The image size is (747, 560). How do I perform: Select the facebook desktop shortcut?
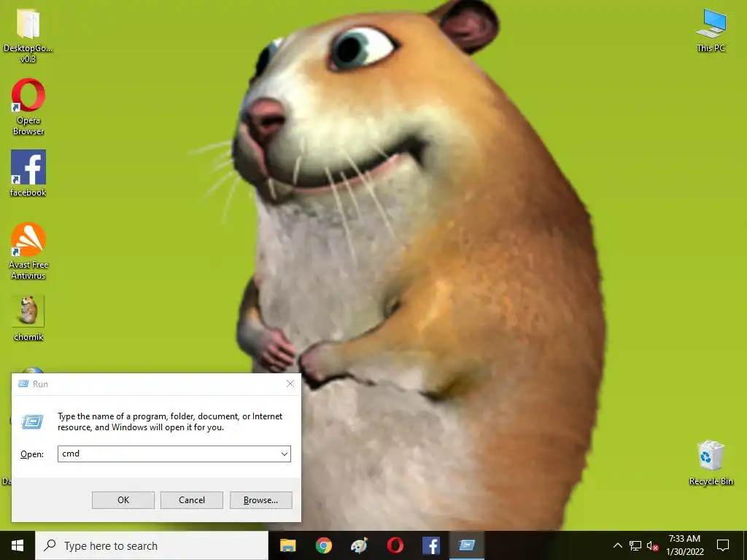[x=28, y=174]
